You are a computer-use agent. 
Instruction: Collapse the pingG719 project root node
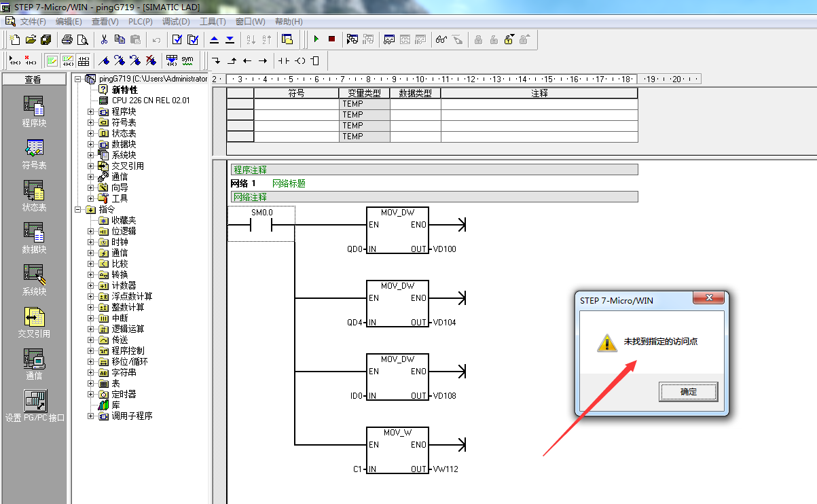[x=79, y=79]
